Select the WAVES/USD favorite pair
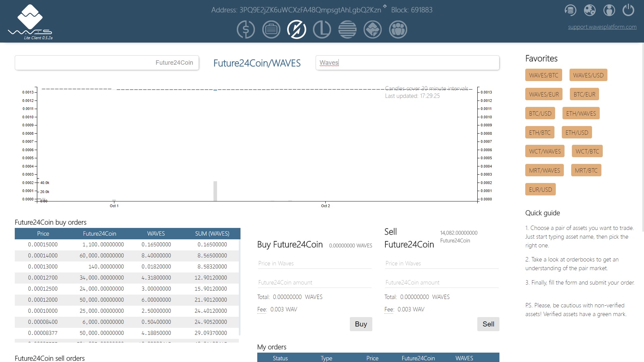 click(588, 75)
